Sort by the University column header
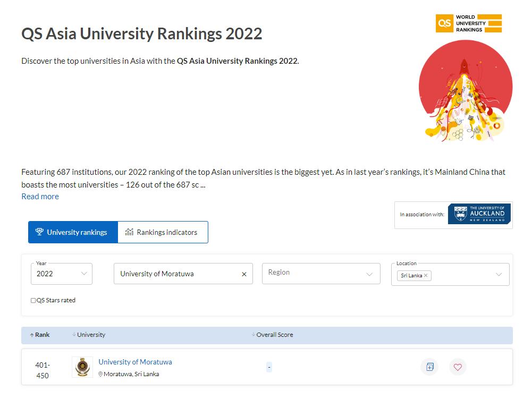532x399 pixels. click(89, 335)
